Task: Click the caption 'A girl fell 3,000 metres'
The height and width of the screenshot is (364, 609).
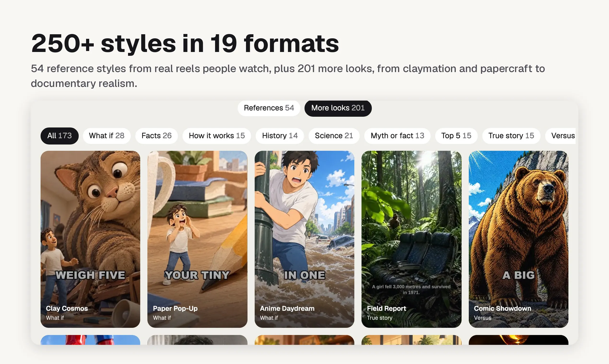Action: (x=411, y=290)
